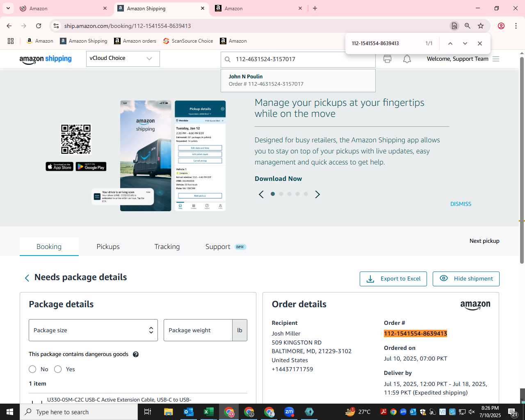Open the browser zoom magnifier icon
Viewport: 525px width, 420px height.
click(x=467, y=26)
